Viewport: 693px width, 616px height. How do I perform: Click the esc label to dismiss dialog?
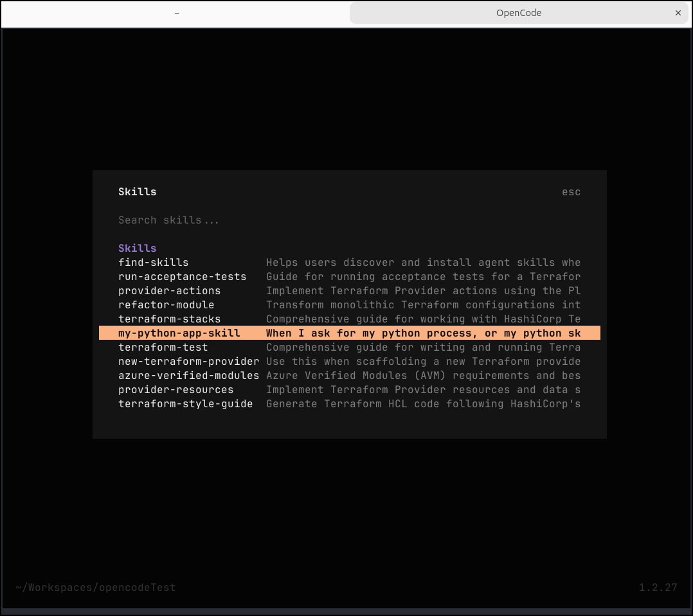click(x=571, y=191)
